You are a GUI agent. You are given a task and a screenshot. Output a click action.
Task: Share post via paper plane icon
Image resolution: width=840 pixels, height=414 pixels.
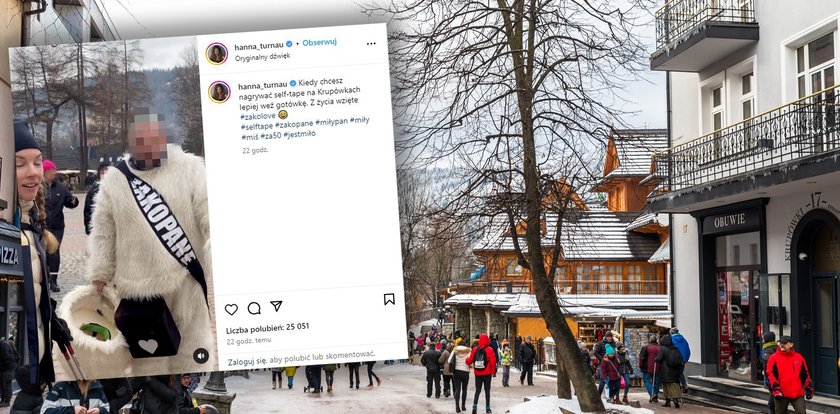276,306
